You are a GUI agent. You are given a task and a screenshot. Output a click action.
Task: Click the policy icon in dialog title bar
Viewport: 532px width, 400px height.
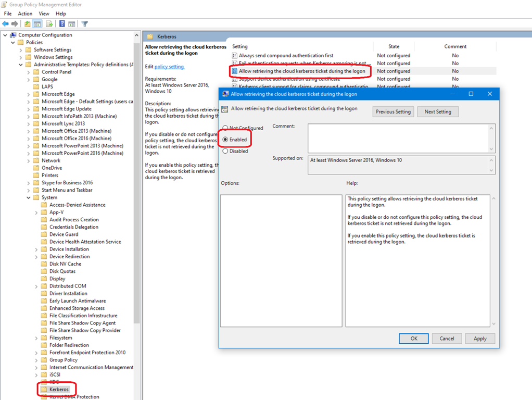pyautogui.click(x=225, y=94)
